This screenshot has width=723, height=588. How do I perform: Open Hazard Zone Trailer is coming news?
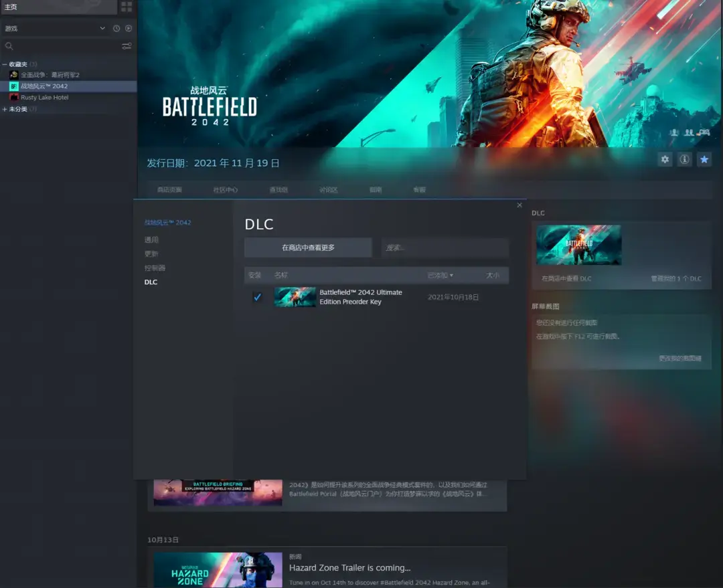[349, 568]
